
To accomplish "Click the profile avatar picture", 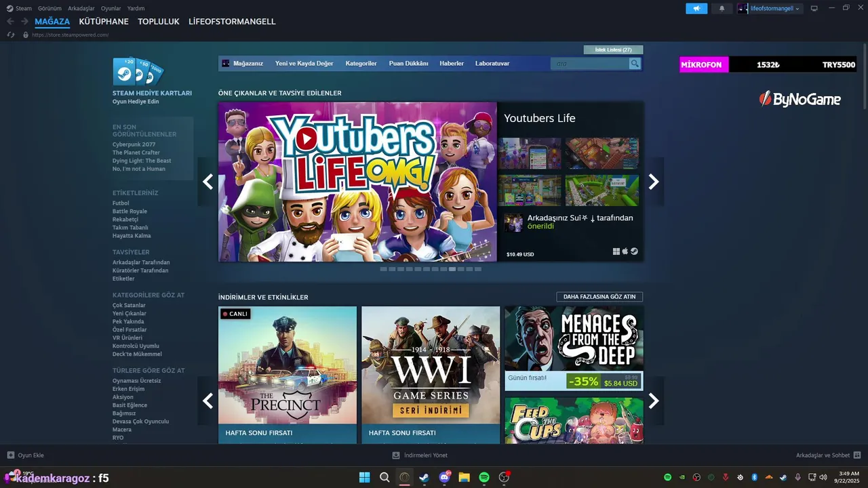I will click(x=744, y=9).
